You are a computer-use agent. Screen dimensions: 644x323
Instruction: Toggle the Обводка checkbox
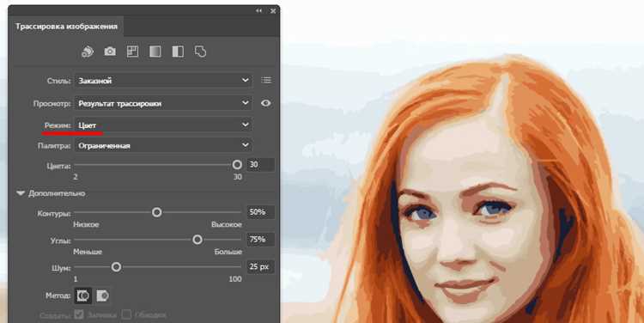[x=126, y=314]
